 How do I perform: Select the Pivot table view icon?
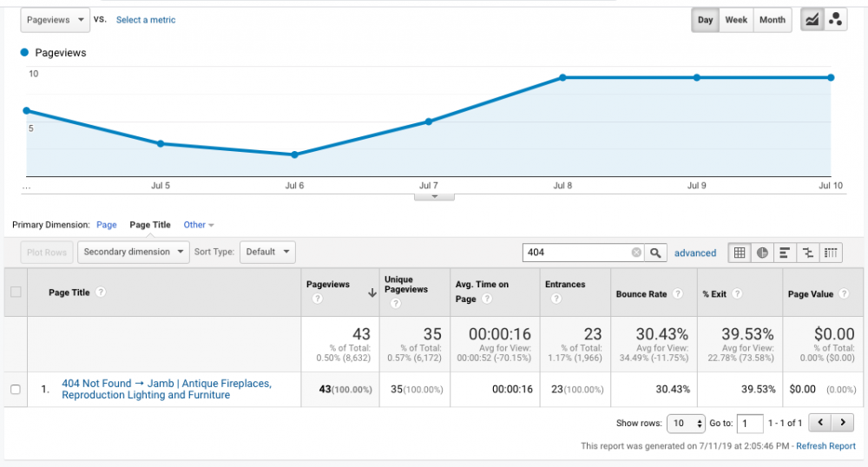pos(831,253)
